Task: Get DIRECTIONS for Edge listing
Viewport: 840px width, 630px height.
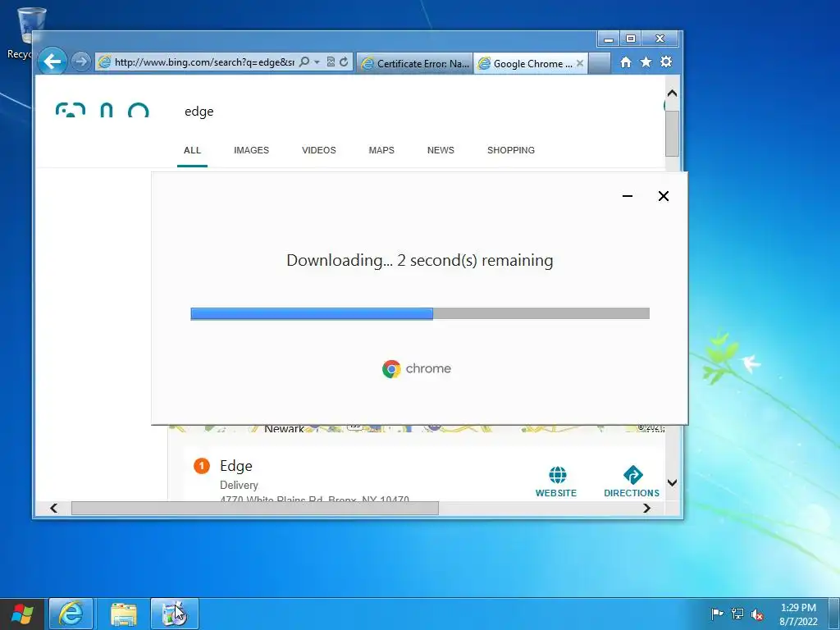Action: pos(632,482)
